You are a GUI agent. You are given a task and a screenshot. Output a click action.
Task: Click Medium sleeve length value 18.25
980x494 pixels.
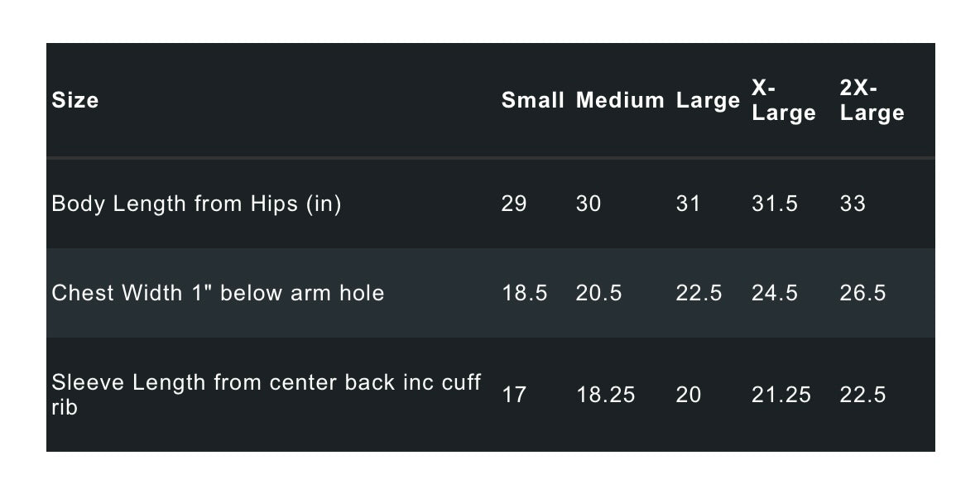(605, 395)
